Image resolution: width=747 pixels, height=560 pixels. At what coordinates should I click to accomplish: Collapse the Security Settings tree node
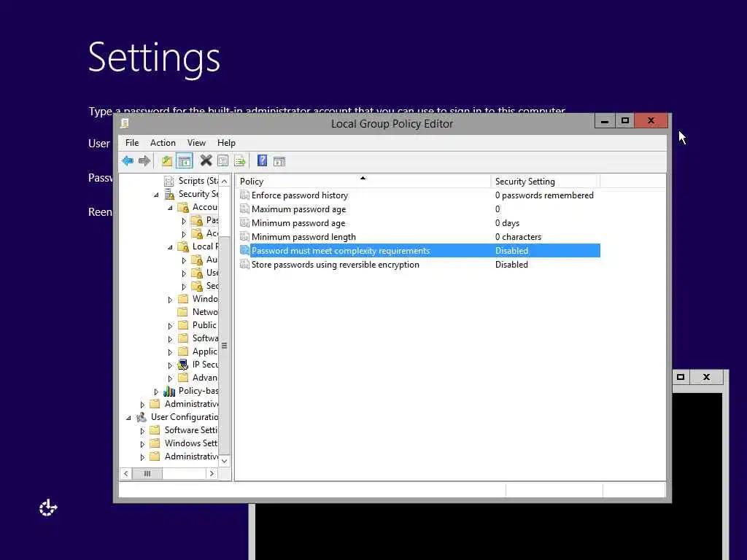click(x=156, y=195)
